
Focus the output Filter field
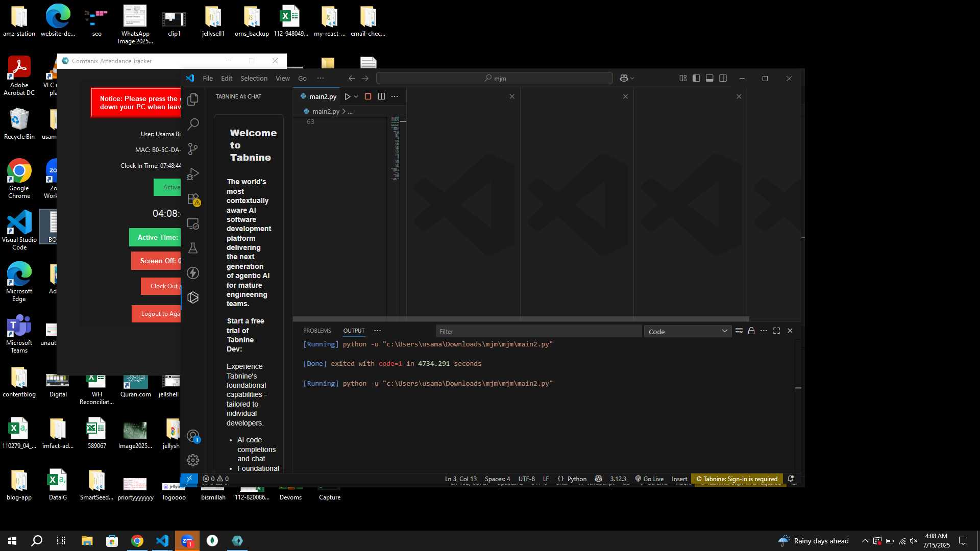[538, 331]
